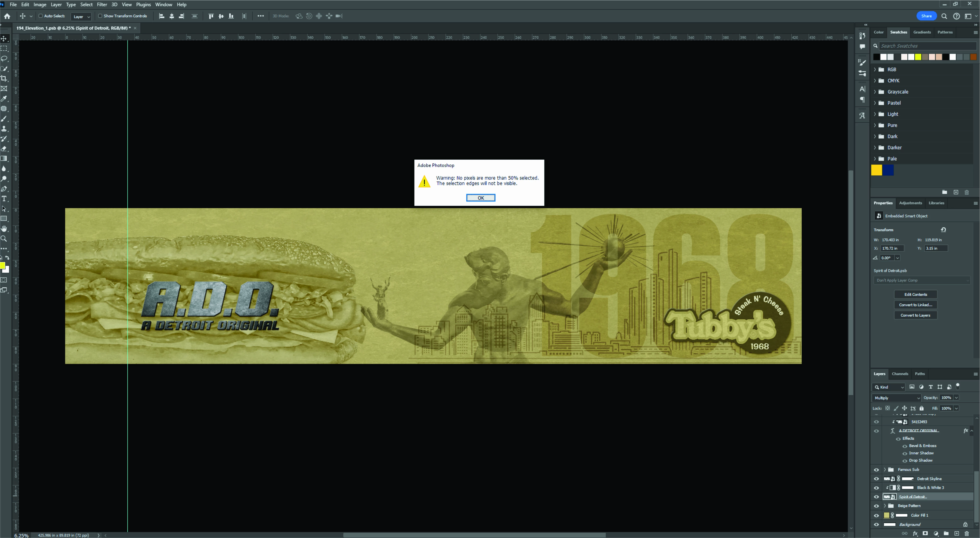Select the Zoom tool
Screen dimensions: 980x538
click(4, 239)
